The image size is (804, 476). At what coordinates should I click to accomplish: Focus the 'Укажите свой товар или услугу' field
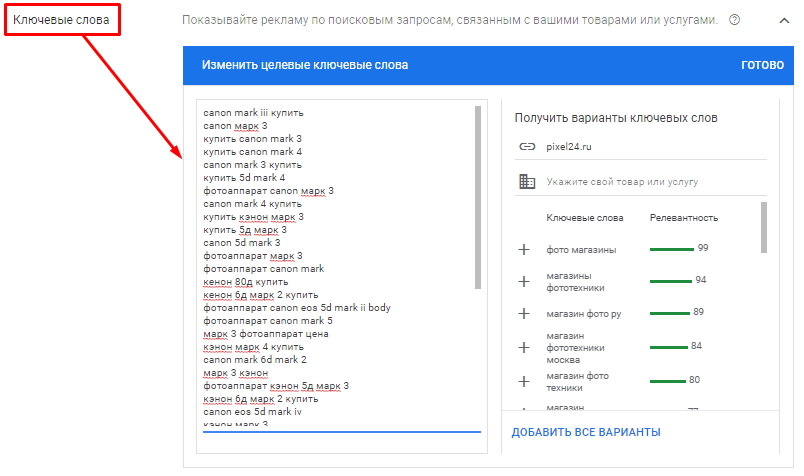pyautogui.click(x=650, y=182)
